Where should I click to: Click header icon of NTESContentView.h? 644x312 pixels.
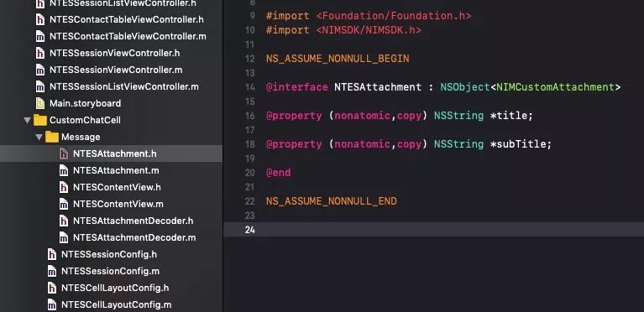tap(64, 187)
